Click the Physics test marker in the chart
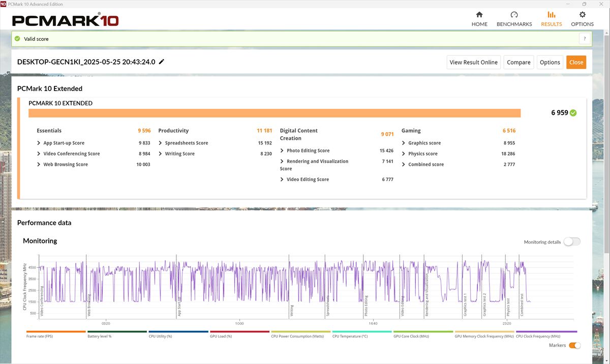610x364 pixels. (x=508, y=308)
